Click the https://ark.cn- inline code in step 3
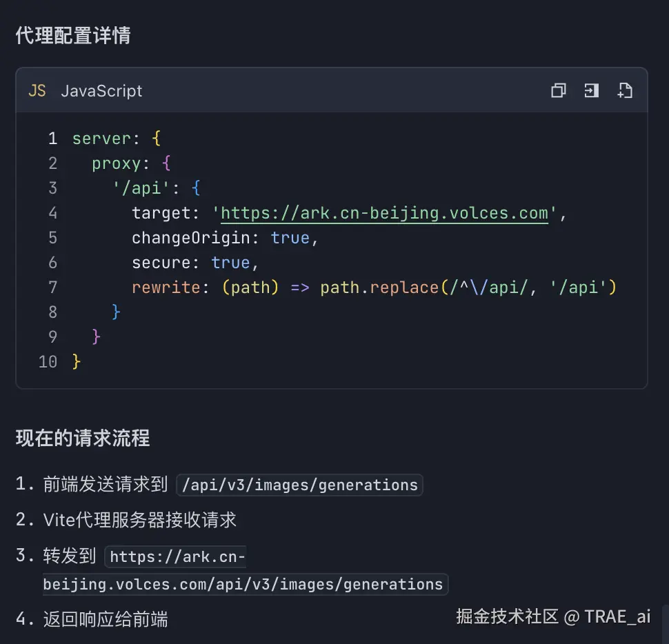This screenshot has width=669, height=644. [177, 556]
